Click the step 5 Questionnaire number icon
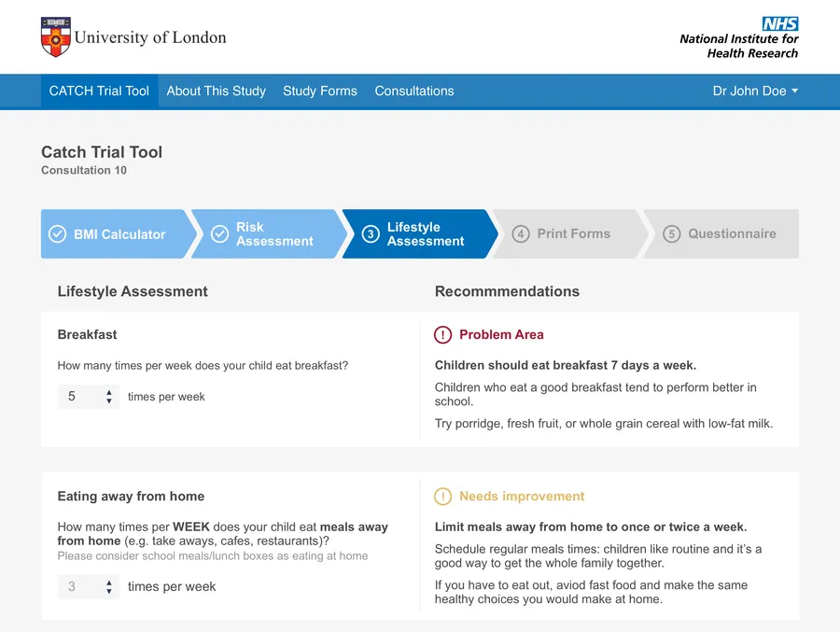The image size is (840, 632). point(671,234)
